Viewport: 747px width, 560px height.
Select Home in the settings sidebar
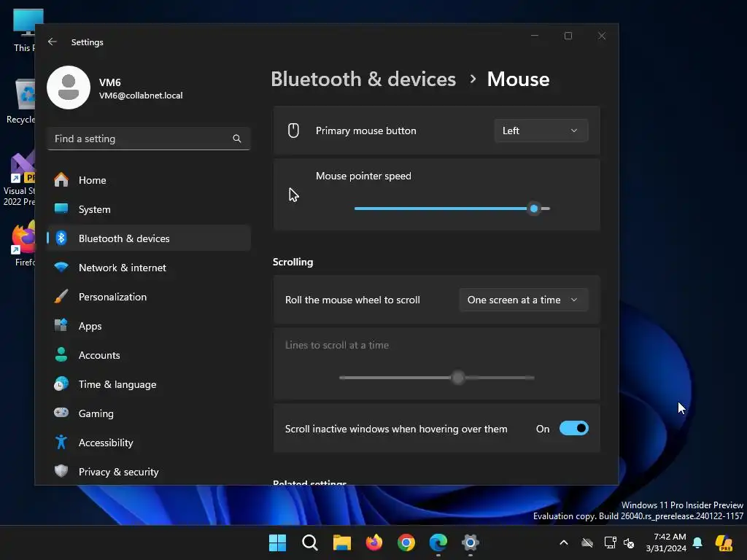(149, 180)
